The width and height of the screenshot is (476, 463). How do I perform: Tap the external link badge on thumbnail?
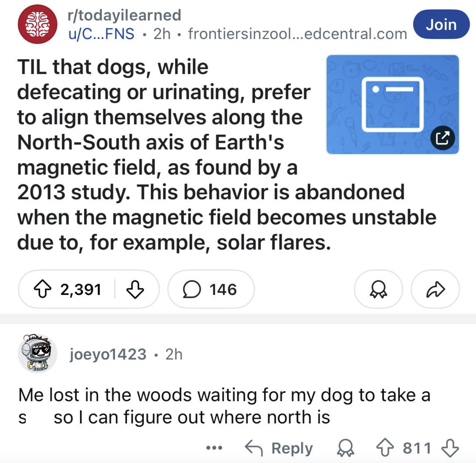coord(443,138)
